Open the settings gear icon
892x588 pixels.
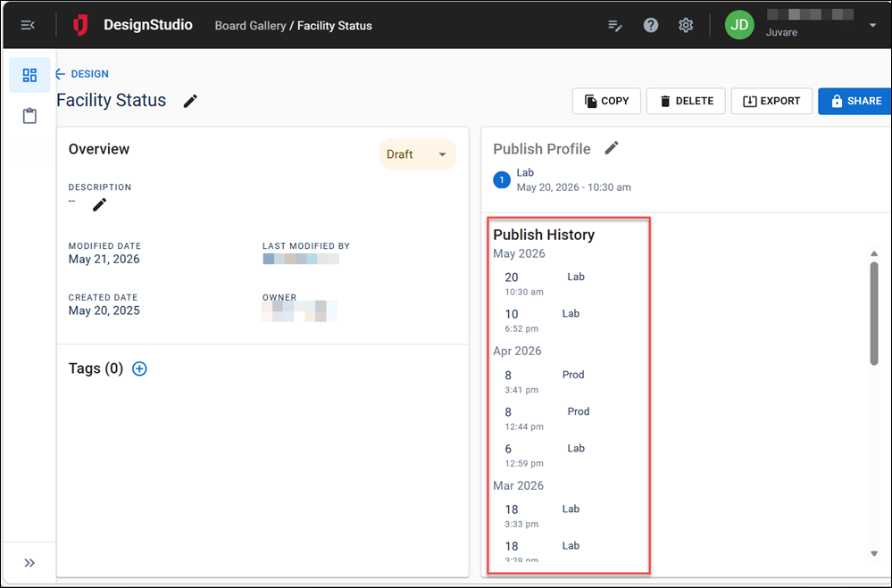(686, 25)
